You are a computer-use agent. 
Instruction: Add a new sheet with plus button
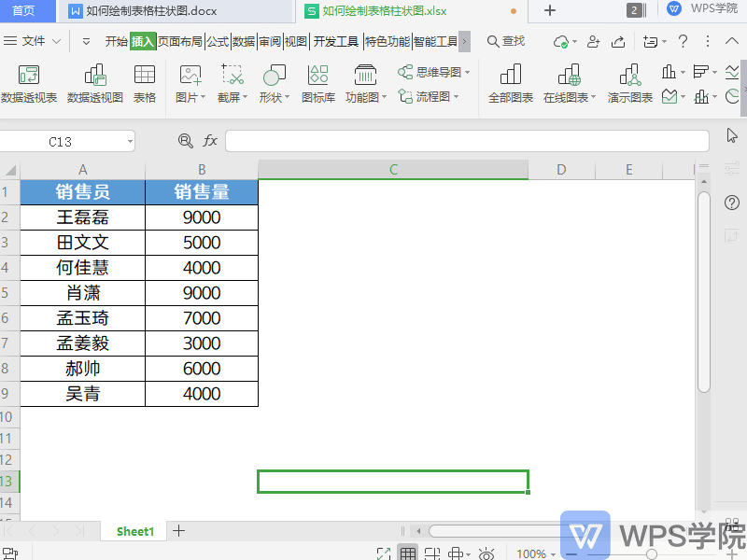[178, 530]
